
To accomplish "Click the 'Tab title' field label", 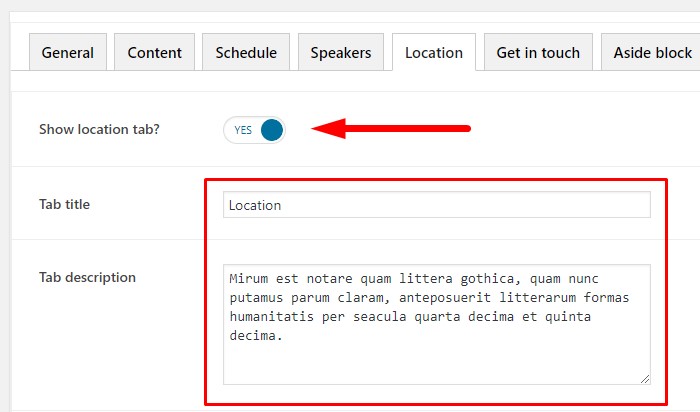I will [x=64, y=204].
